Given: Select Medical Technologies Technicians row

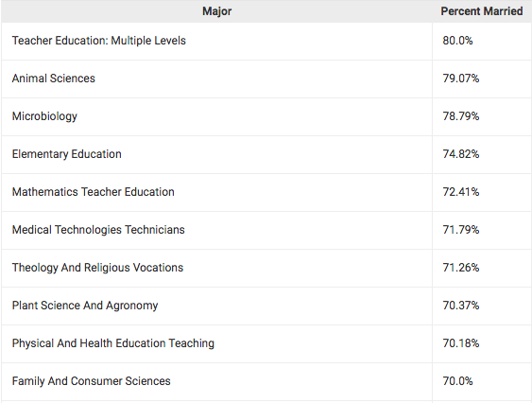Looking at the screenshot, I should (266, 230).
